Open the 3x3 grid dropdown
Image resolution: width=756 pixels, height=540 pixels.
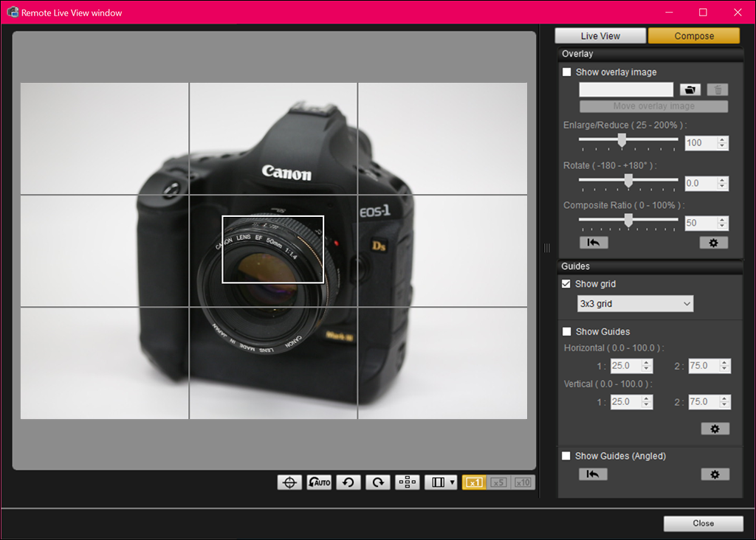tap(635, 303)
